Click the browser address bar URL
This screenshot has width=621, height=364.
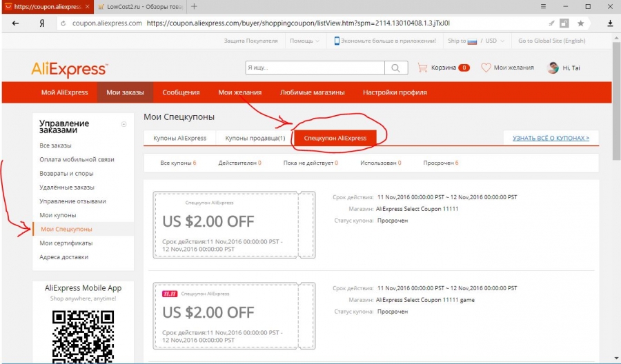tap(298, 23)
